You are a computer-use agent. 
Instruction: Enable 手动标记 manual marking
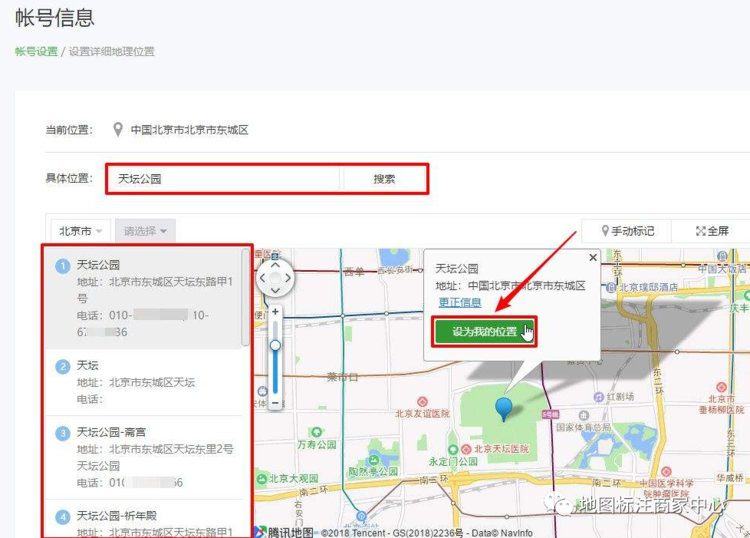(626, 231)
